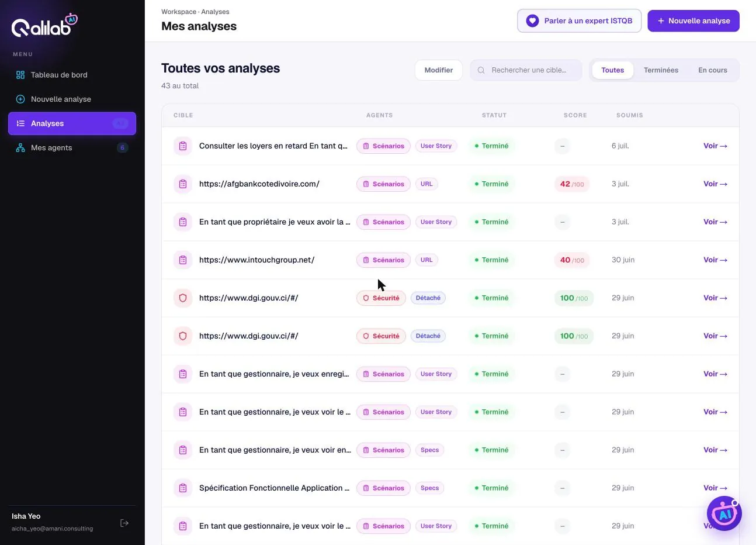Screen dimensions: 756x545
Task: Switch to the En cours tab
Action: [713, 70]
